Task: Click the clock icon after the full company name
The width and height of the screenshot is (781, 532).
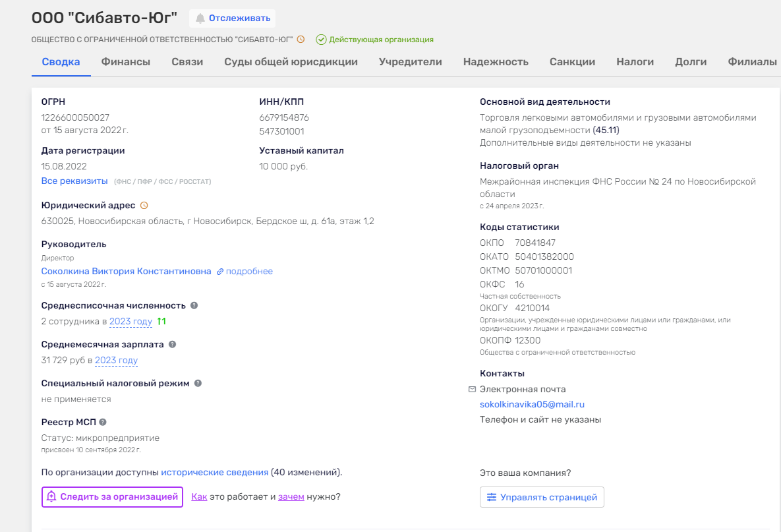Action: coord(301,40)
